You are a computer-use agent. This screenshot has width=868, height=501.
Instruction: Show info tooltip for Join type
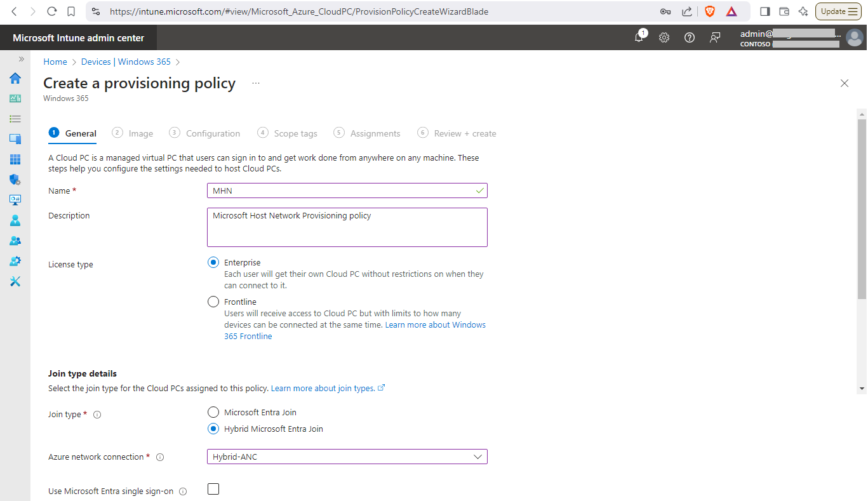tap(97, 415)
